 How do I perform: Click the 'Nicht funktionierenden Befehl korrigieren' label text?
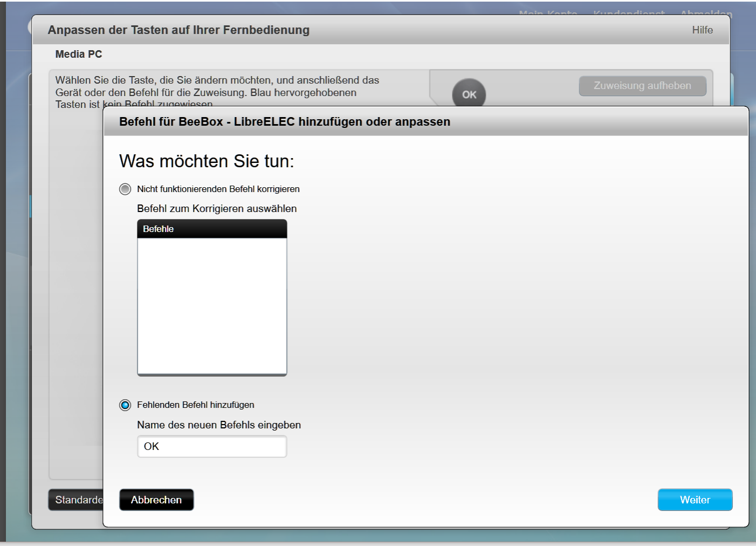click(218, 189)
